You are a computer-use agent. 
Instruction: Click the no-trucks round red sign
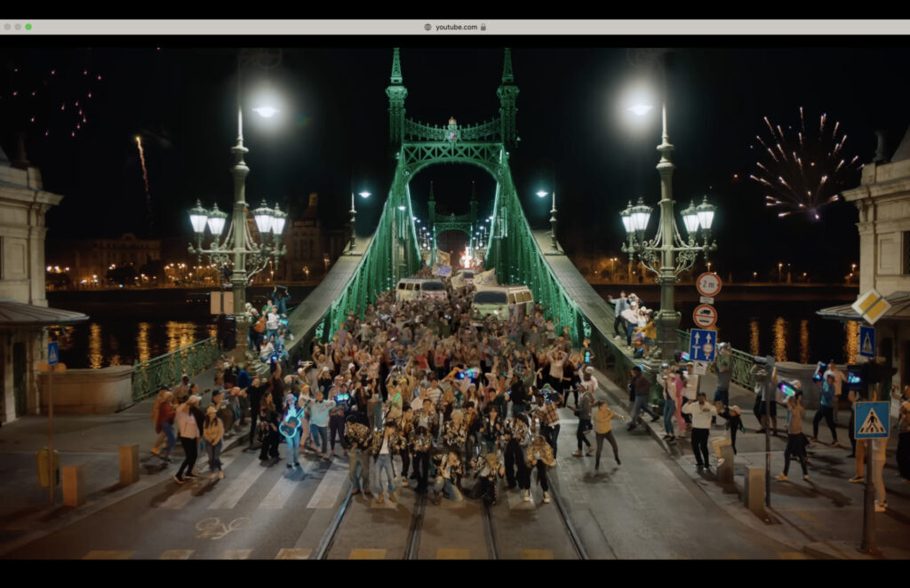705,315
